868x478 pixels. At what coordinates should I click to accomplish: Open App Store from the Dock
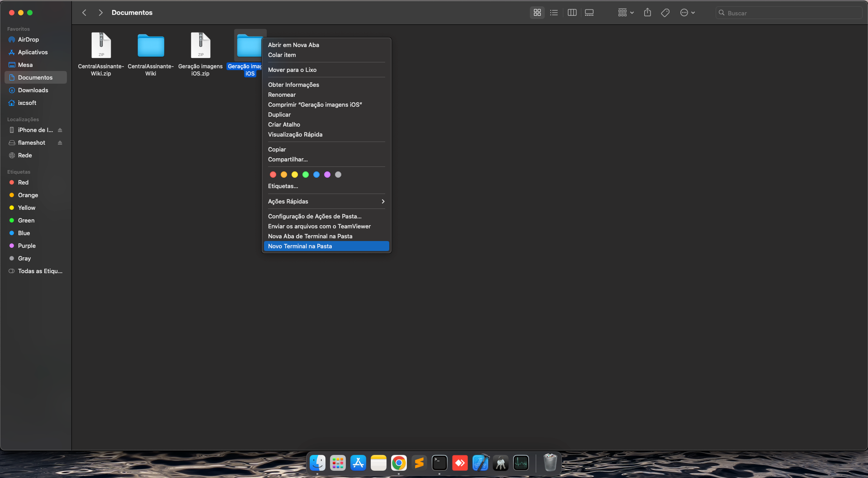point(358,463)
